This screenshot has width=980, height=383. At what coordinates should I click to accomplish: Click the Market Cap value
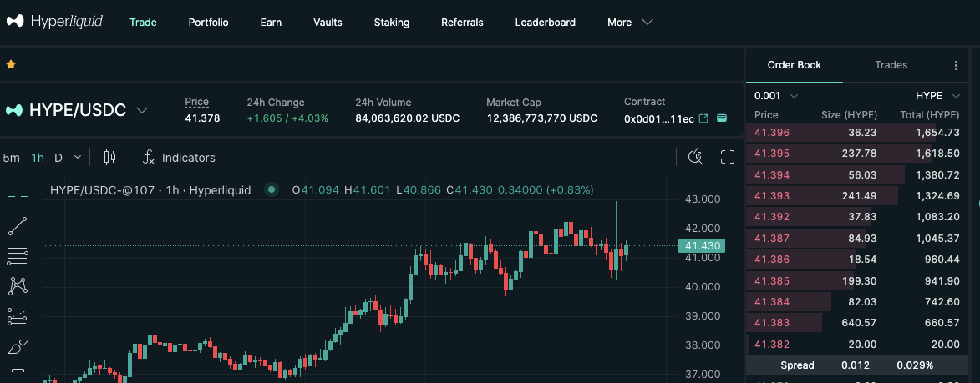pos(542,118)
